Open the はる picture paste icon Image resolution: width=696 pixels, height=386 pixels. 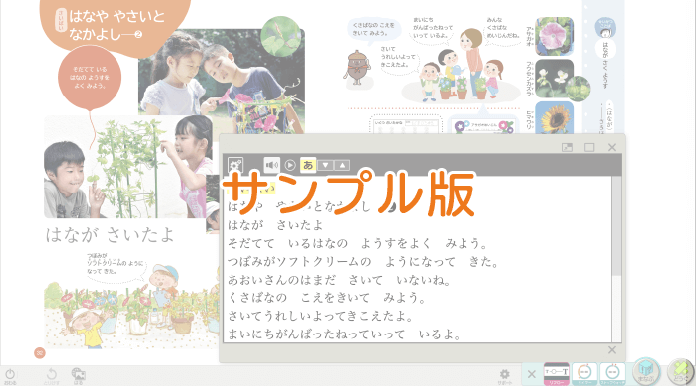point(79,376)
